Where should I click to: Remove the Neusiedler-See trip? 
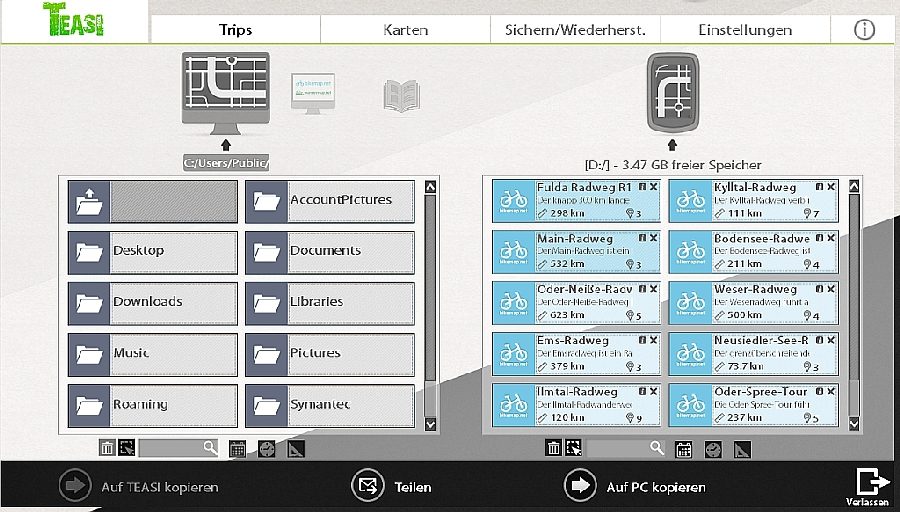[x=831, y=340]
